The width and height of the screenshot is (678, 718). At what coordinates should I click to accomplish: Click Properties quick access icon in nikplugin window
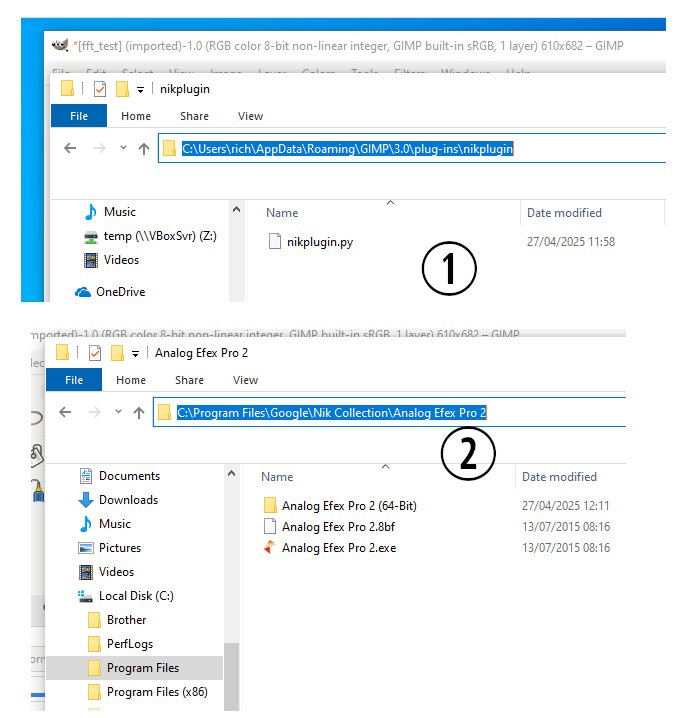coord(100,89)
